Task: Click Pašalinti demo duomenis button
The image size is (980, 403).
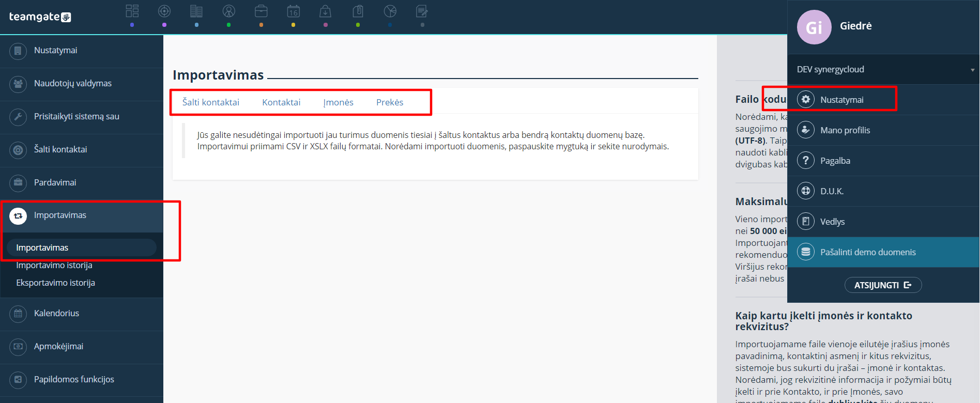Action: coord(883,252)
